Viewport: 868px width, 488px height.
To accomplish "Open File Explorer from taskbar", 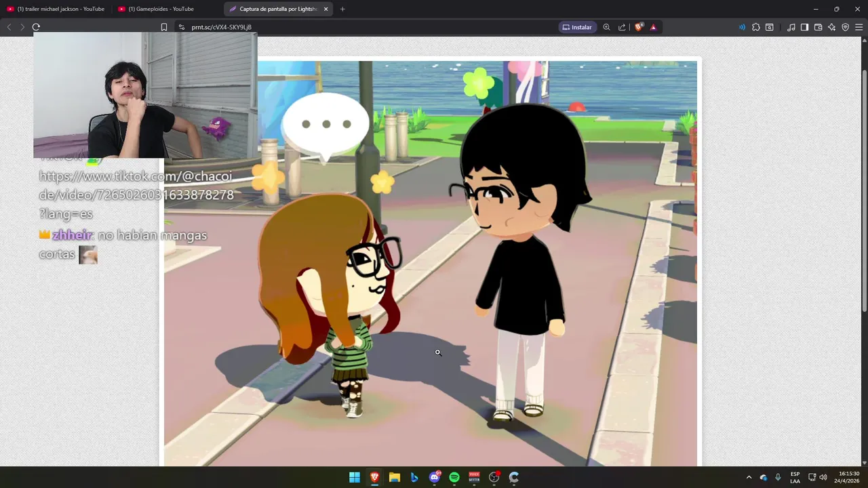I will (395, 477).
